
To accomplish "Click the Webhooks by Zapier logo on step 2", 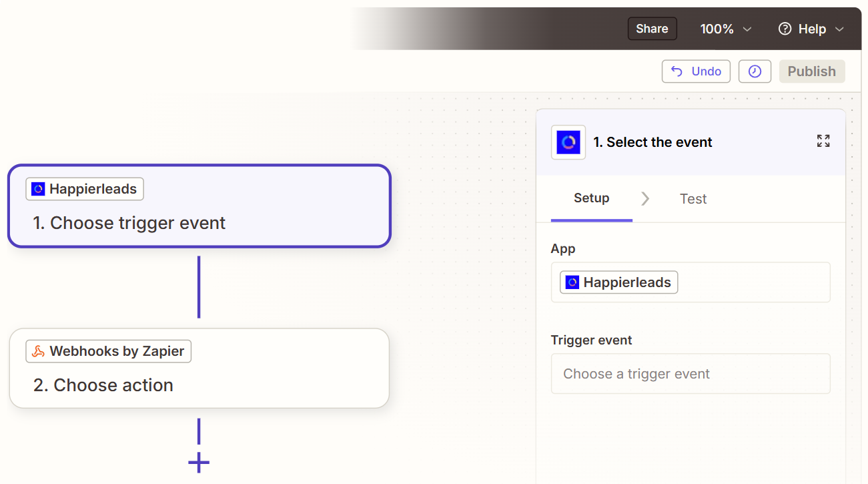I will [x=38, y=351].
